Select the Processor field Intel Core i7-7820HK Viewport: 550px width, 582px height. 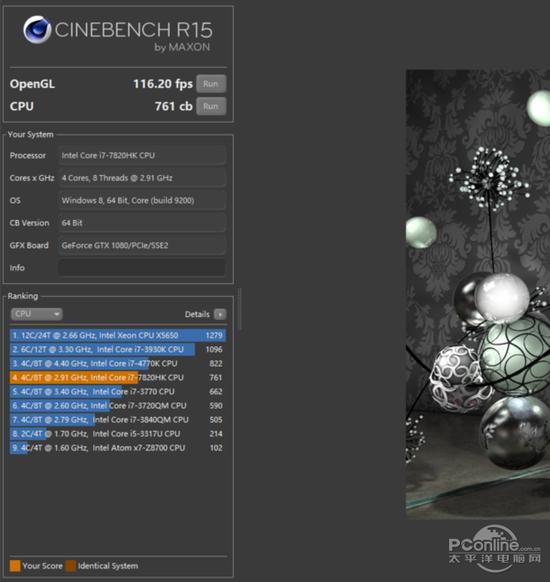point(142,156)
